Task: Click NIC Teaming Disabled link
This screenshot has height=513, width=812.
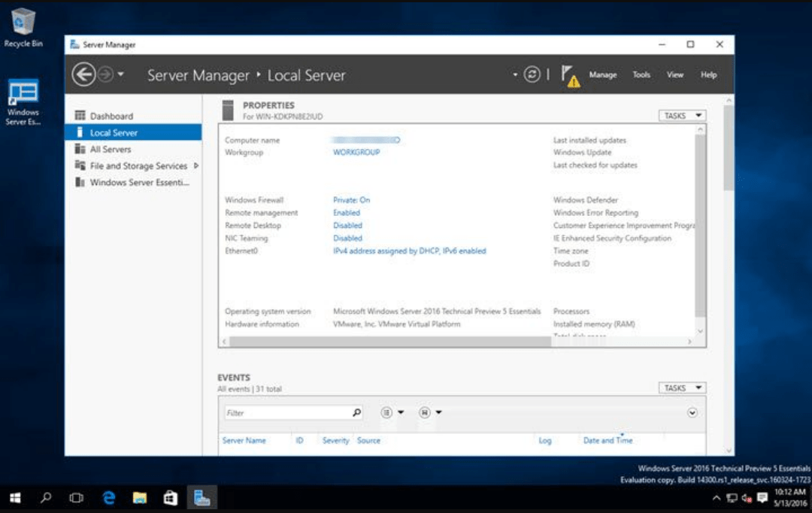Action: (x=347, y=238)
